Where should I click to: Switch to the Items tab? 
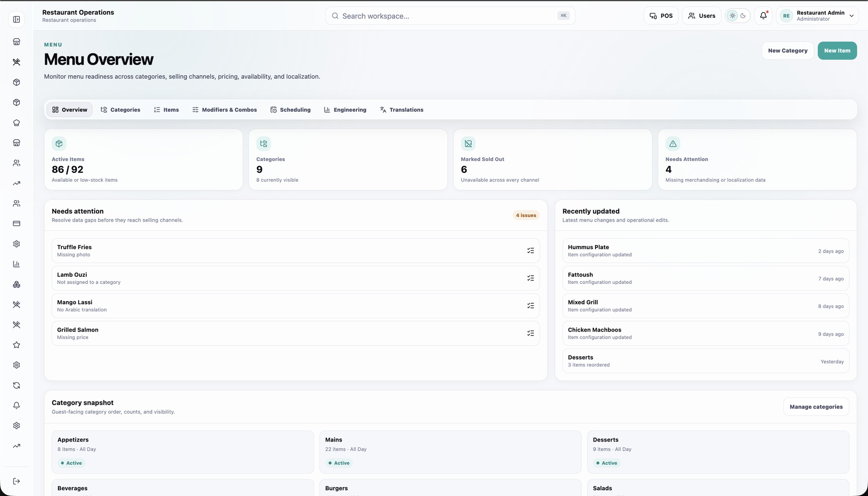pos(166,110)
